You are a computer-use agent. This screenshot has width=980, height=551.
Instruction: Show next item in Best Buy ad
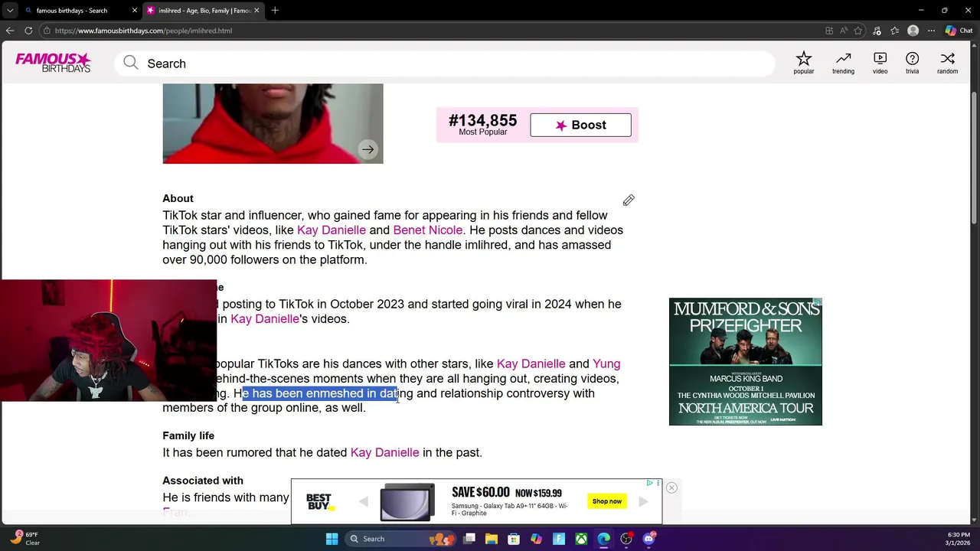643,502
